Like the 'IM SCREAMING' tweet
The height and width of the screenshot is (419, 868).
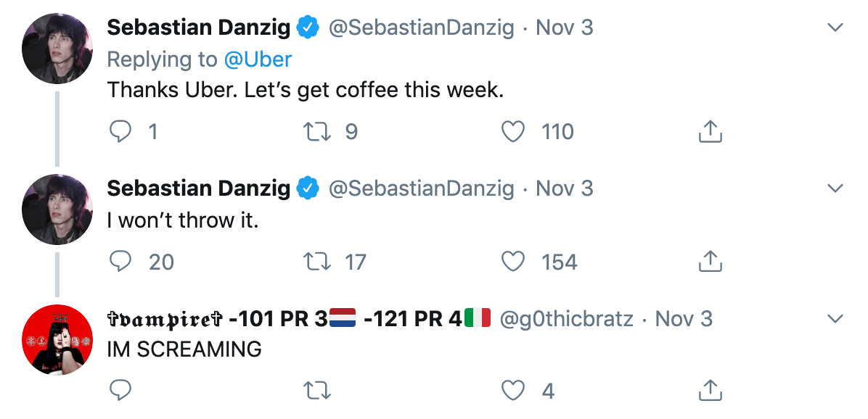(x=513, y=391)
